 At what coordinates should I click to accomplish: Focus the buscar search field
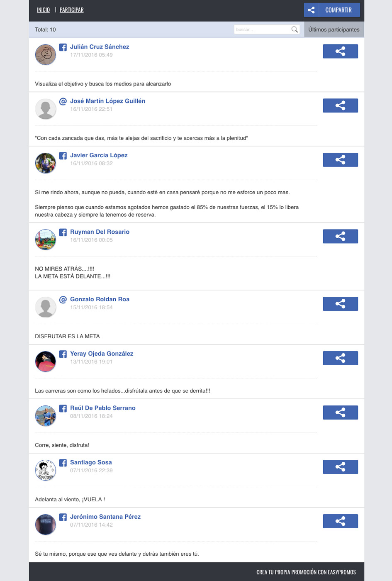[263, 29]
